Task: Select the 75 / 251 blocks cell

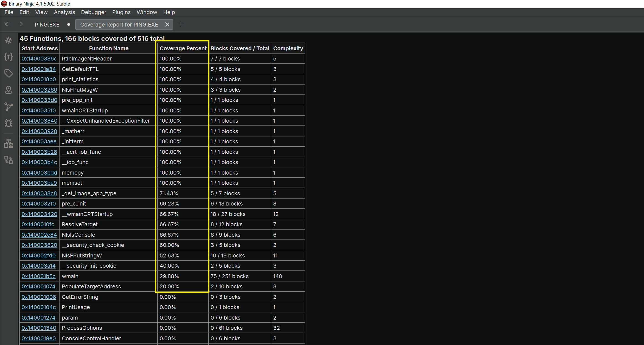Action: pos(240,276)
